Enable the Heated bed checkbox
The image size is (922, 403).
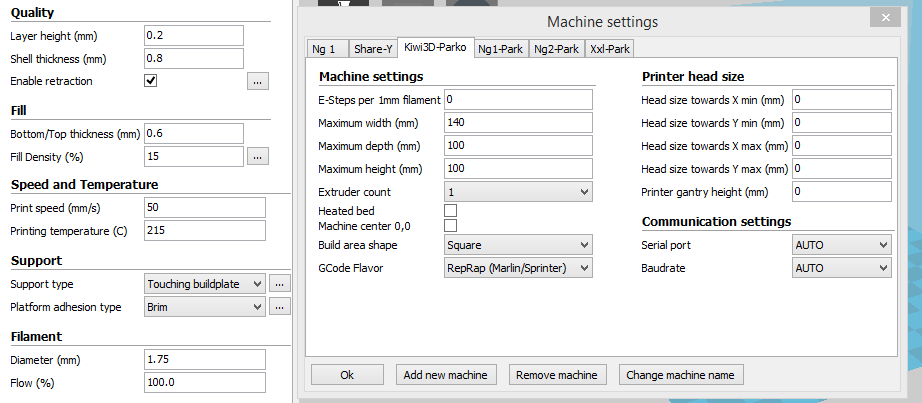point(450,210)
